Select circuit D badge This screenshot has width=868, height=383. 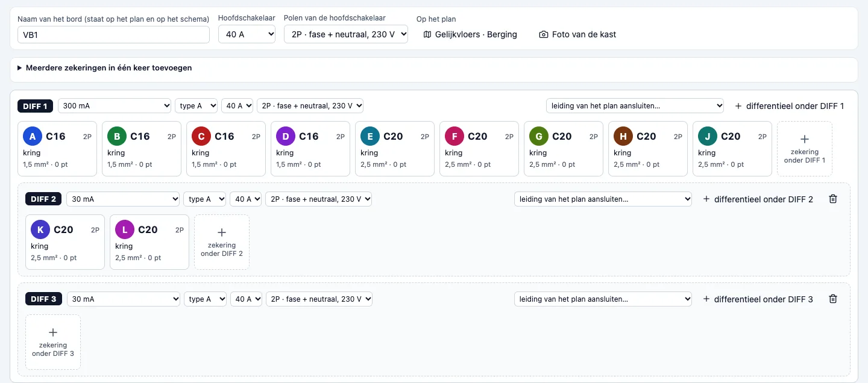click(x=286, y=136)
